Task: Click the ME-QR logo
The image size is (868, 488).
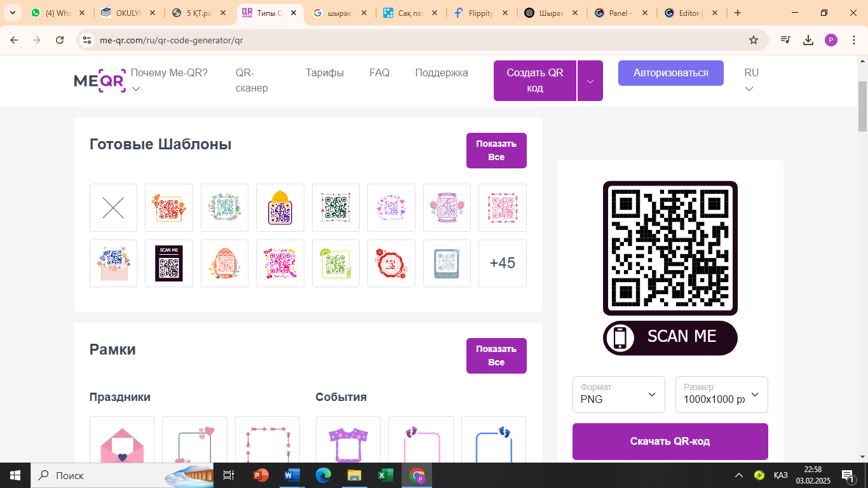Action: (x=100, y=81)
